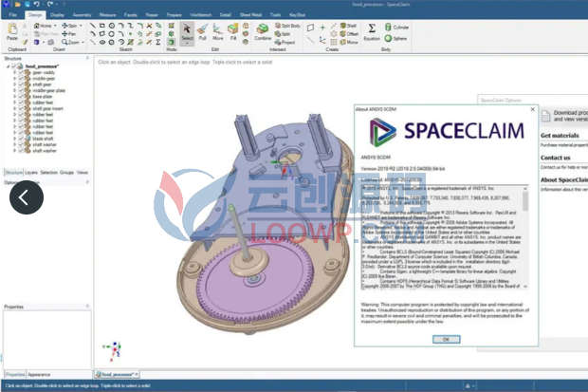Open Get materials in SpaceClaim Options
588x392 pixels.
pos(560,135)
